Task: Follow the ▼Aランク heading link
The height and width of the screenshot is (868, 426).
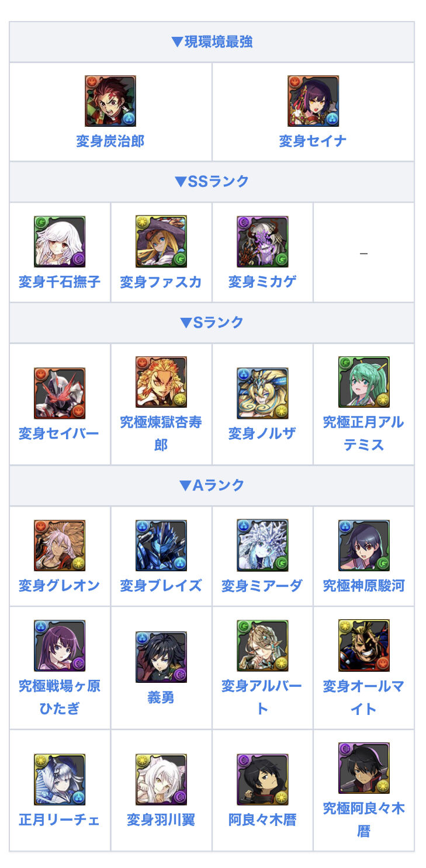Action: [x=212, y=485]
